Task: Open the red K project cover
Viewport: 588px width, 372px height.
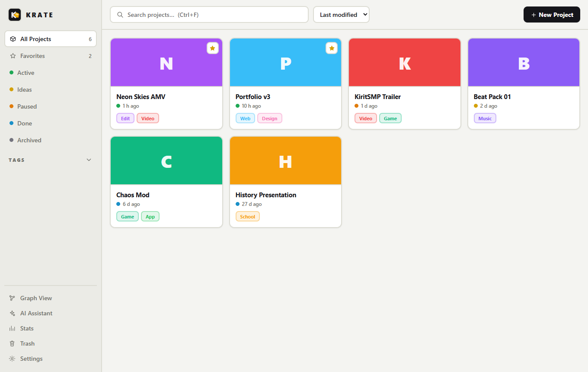Action: click(x=405, y=63)
